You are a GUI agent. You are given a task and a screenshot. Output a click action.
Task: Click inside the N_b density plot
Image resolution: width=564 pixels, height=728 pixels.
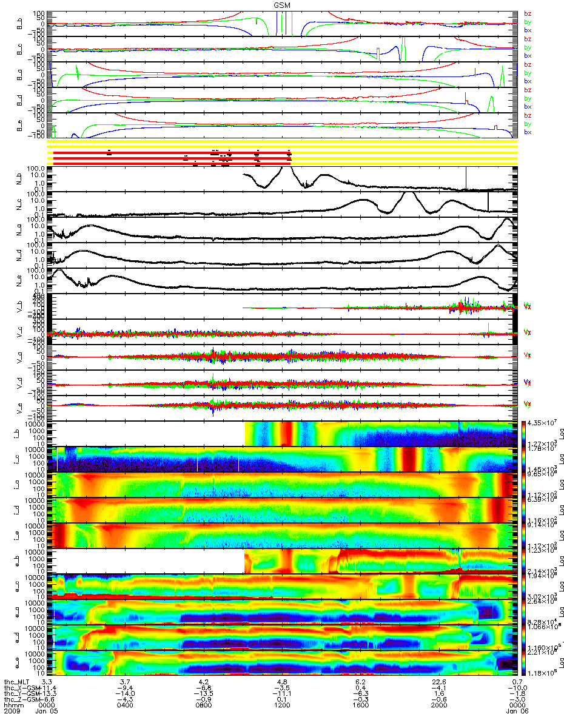(x=283, y=179)
